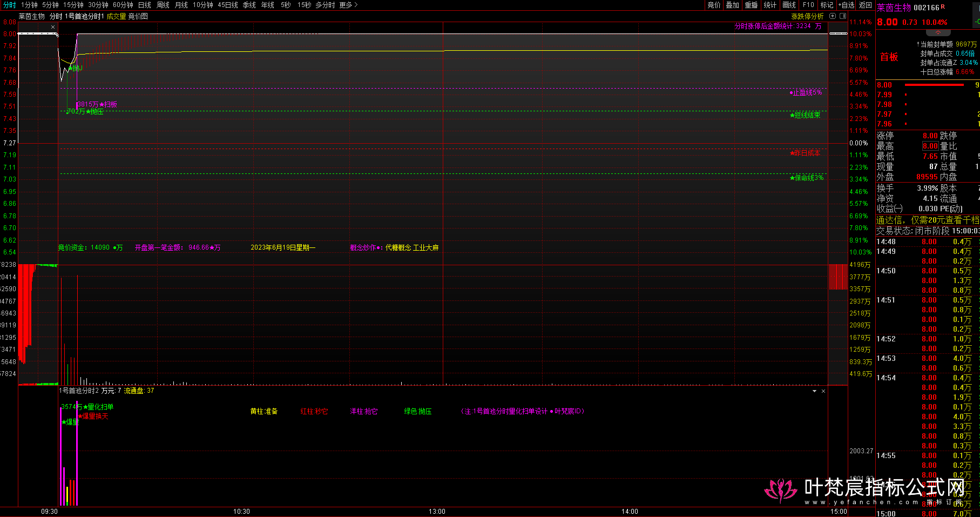Select the 成交量 indicator label
This screenshot has height=517, width=980.
[x=116, y=16]
